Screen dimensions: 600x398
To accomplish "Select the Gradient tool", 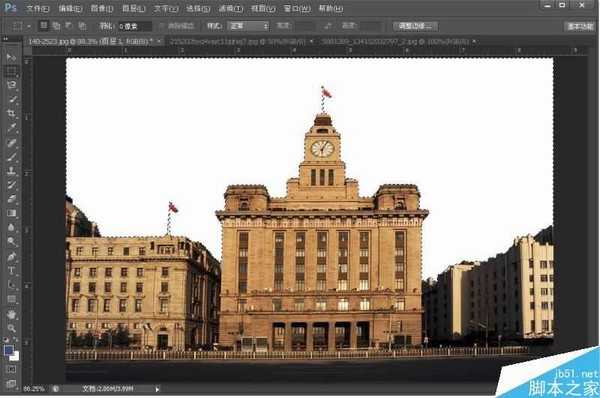I will click(11, 213).
